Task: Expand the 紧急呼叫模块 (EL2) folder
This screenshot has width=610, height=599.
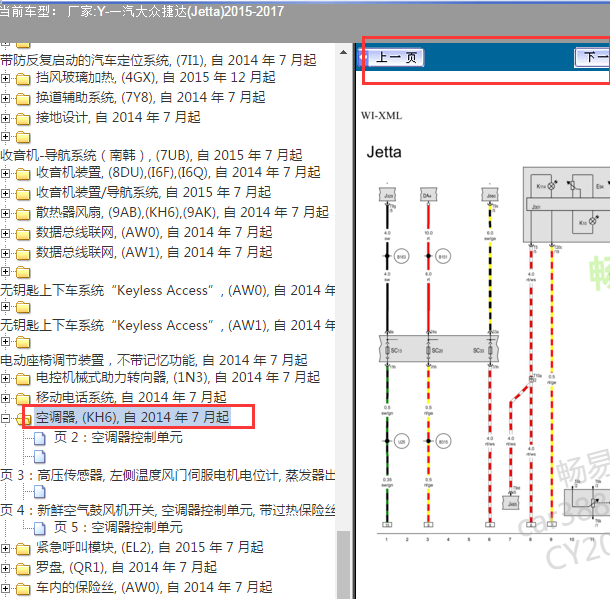Action: (5, 548)
